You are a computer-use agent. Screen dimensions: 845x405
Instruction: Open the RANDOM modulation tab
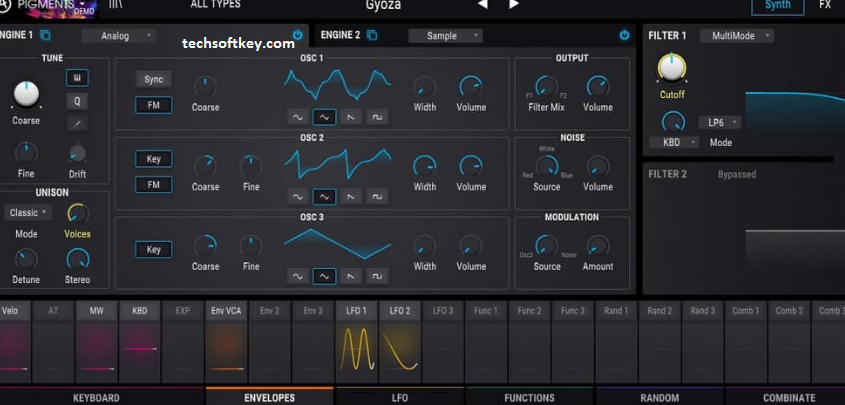coord(660,397)
